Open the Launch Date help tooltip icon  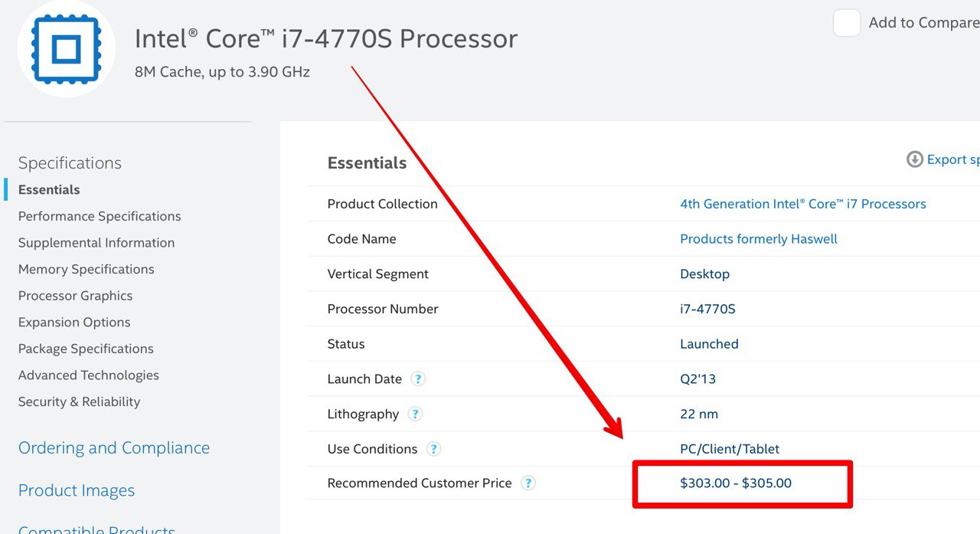tap(418, 378)
